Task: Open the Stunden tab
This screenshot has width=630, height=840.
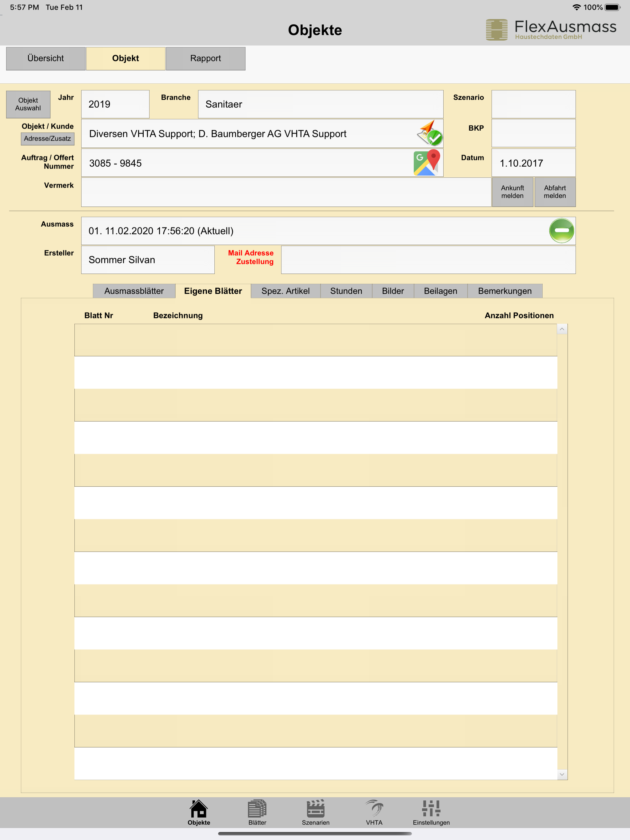Action: click(346, 291)
